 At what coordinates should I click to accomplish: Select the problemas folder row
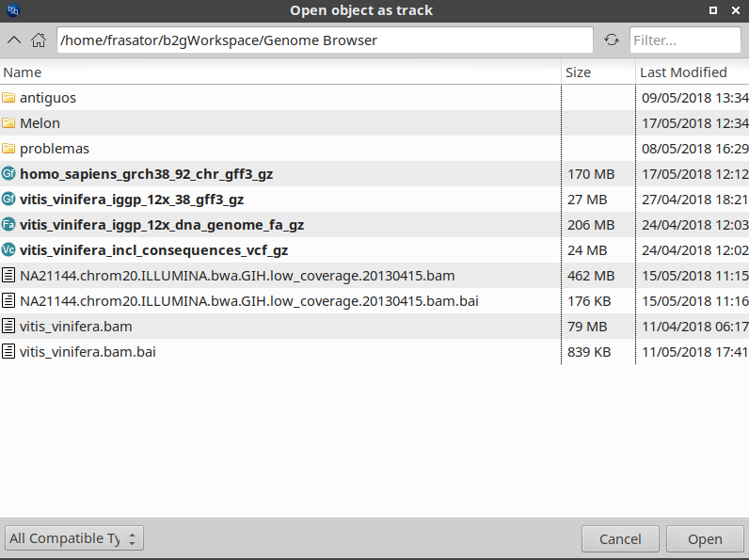pyautogui.click(x=55, y=149)
